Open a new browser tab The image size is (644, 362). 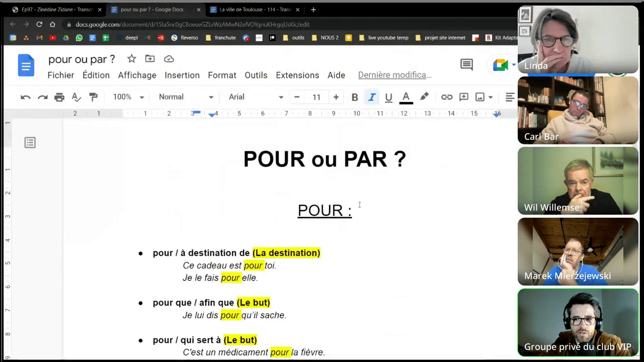pos(313,10)
